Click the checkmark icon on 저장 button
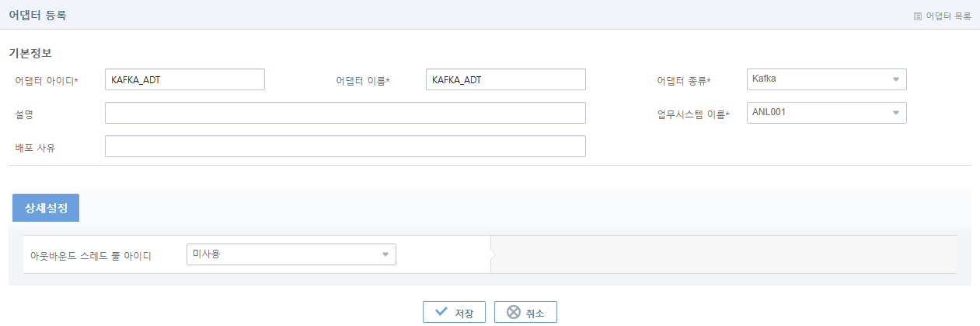980x326 pixels. (441, 312)
